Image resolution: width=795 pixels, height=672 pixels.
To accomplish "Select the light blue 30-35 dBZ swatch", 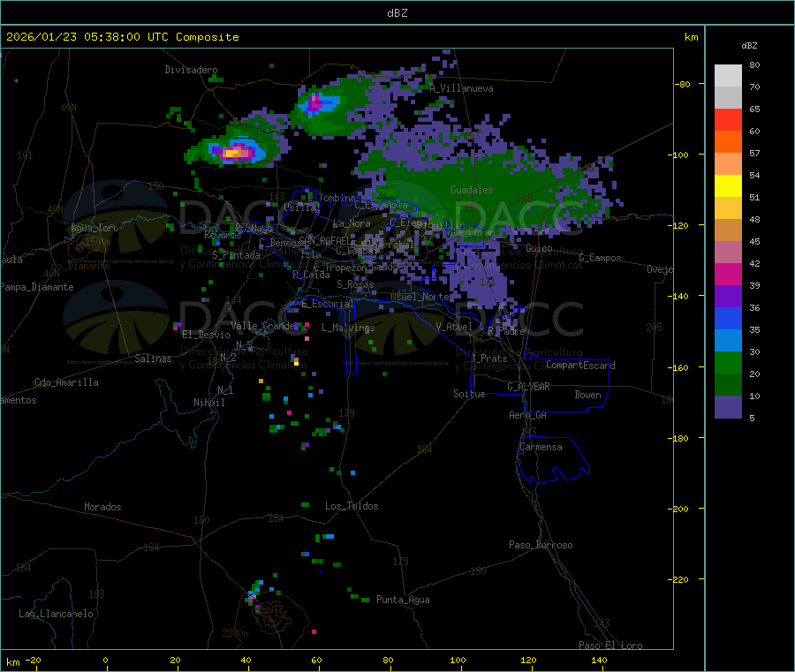I will tap(728, 341).
